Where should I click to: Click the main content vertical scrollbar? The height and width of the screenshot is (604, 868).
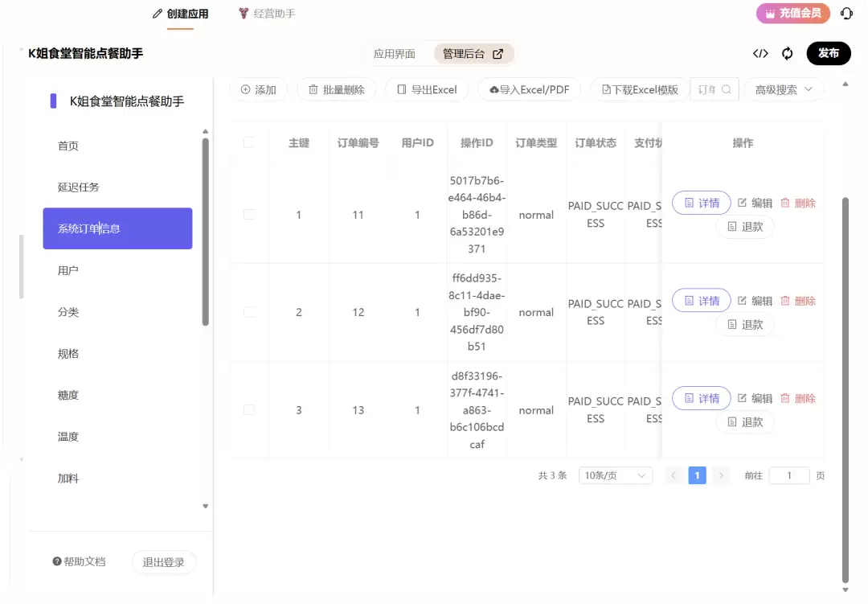click(x=845, y=390)
